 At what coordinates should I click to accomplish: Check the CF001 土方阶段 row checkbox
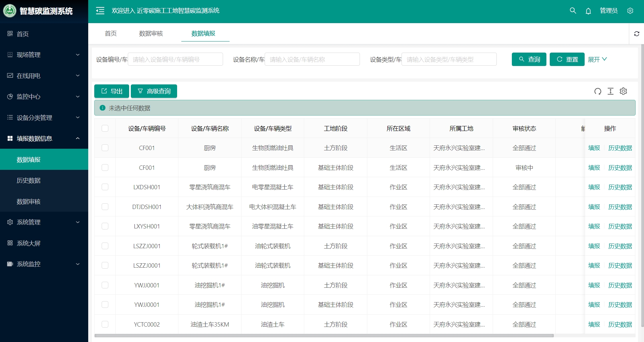point(105,148)
